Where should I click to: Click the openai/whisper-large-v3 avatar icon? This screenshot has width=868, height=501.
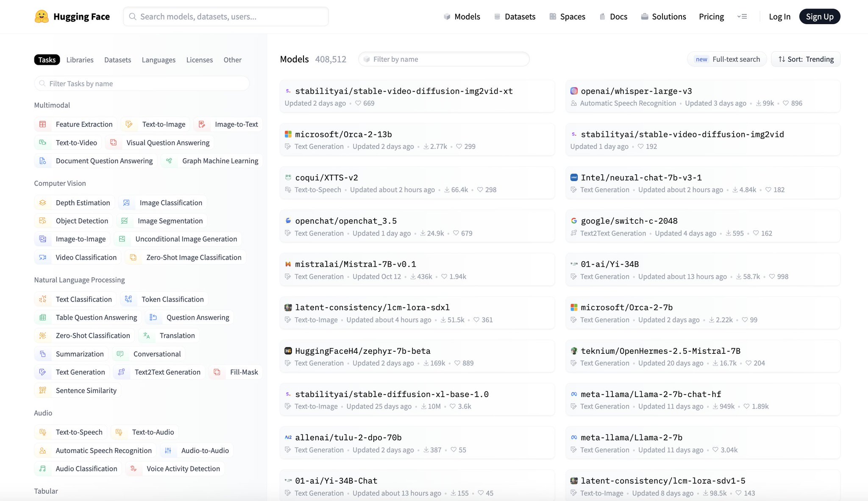click(574, 91)
